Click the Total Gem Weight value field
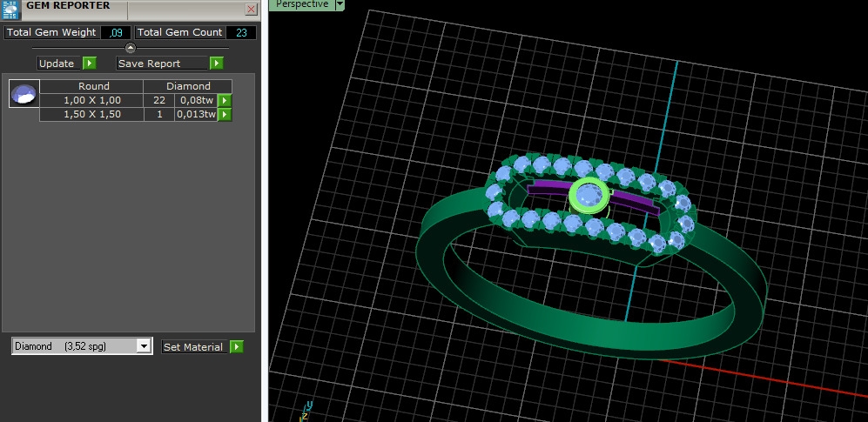This screenshot has width=868, height=422. point(116,33)
